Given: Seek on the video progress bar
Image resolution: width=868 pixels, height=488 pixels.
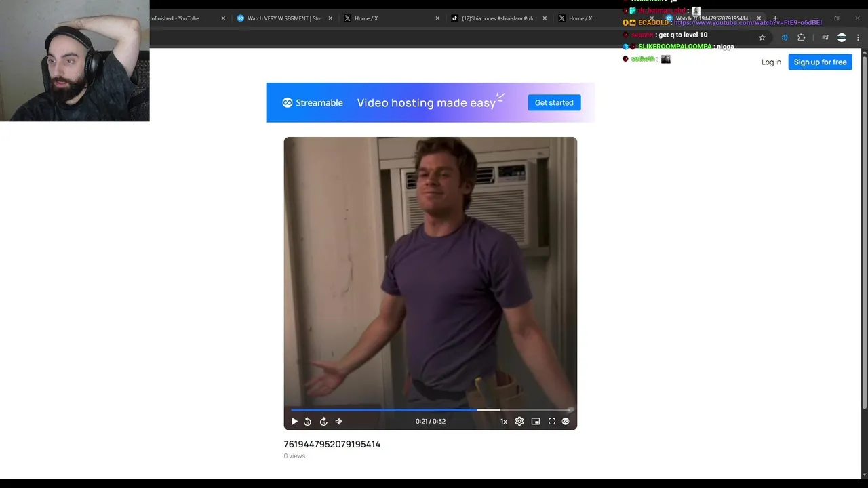Looking at the screenshot, I should [x=432, y=410].
